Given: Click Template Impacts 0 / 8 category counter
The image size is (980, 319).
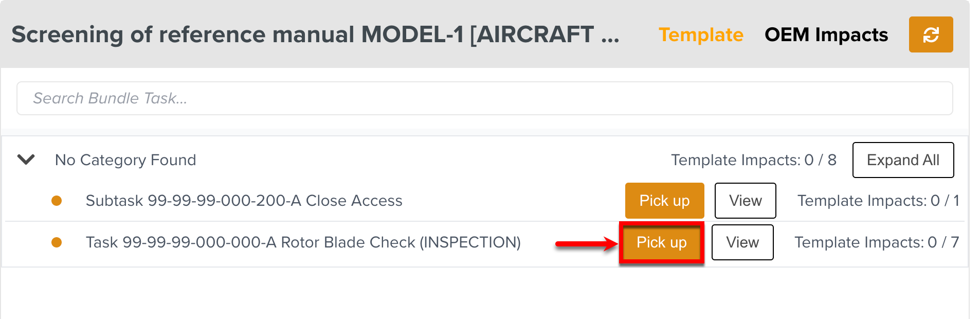Looking at the screenshot, I should pyautogui.click(x=753, y=160).
